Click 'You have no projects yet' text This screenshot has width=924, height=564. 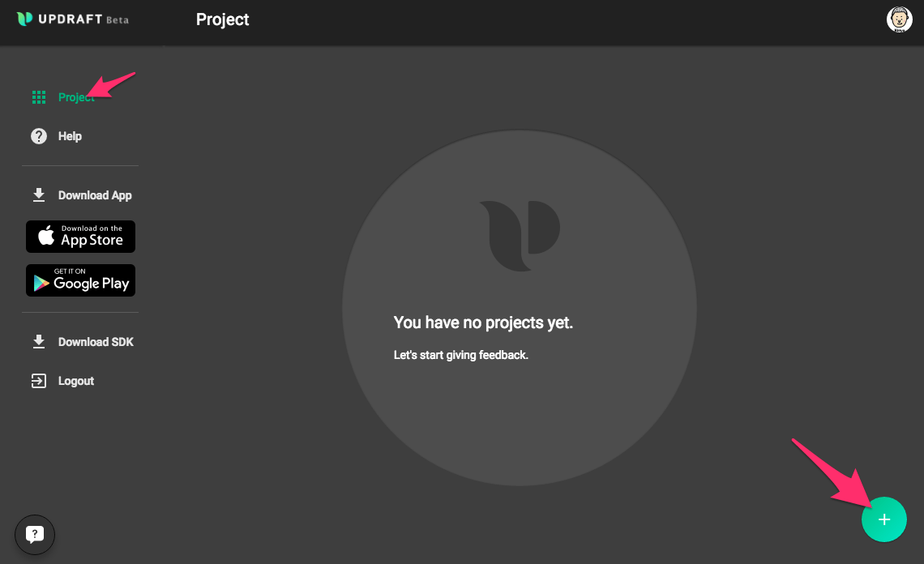tap(483, 322)
